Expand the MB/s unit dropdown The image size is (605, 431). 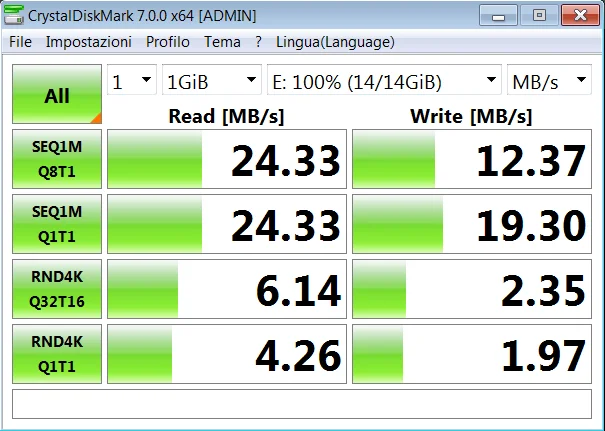pos(549,80)
